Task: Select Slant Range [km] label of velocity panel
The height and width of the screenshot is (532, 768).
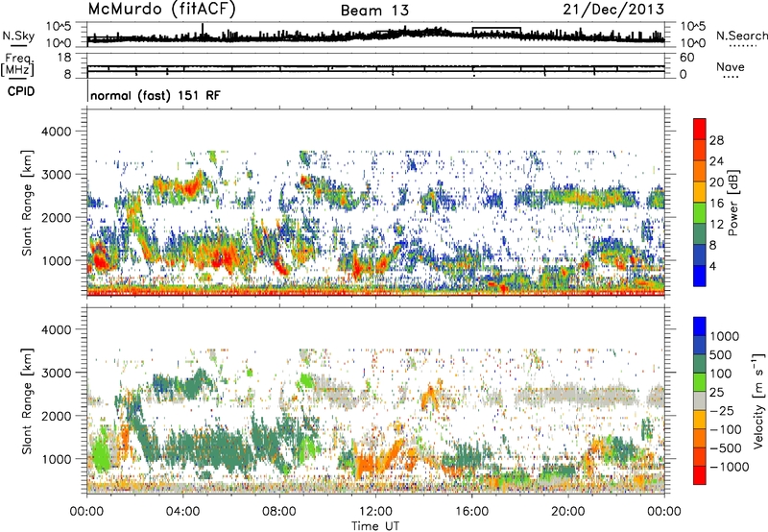Action: pos(27,400)
